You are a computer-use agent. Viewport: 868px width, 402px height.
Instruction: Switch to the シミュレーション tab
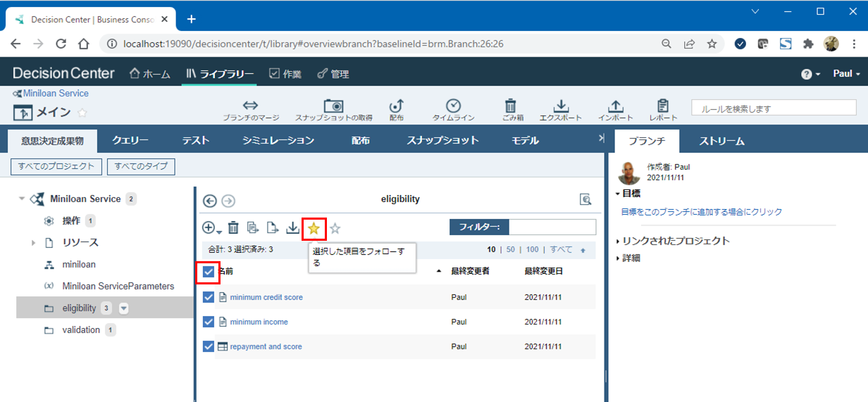278,140
